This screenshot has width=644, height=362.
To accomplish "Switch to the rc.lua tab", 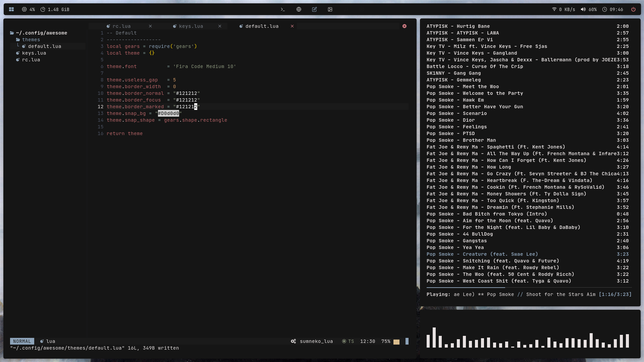I will pyautogui.click(x=121, y=26).
